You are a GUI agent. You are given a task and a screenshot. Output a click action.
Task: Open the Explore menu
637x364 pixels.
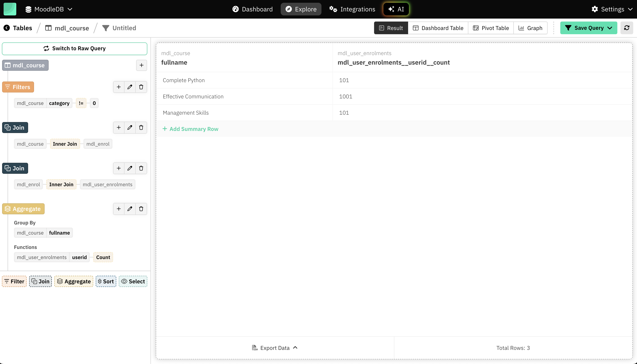[x=301, y=9]
